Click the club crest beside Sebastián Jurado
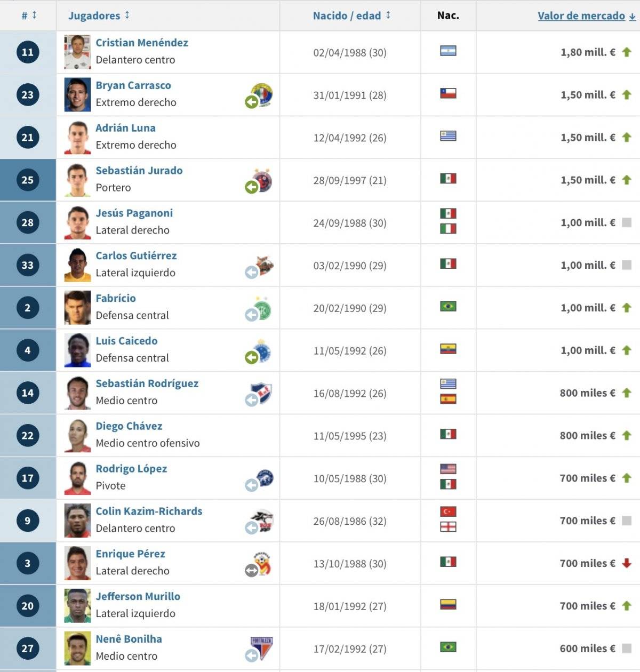The image size is (640, 672). pyautogui.click(x=262, y=180)
